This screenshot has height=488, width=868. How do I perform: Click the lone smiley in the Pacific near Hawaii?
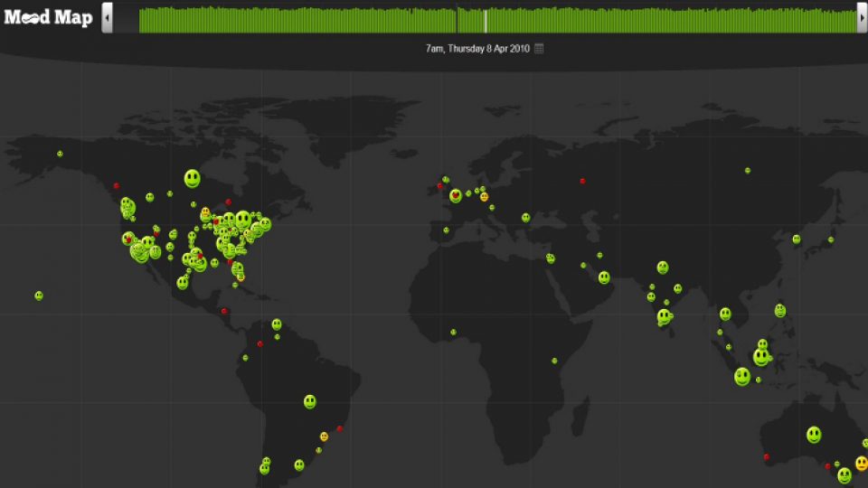point(39,296)
